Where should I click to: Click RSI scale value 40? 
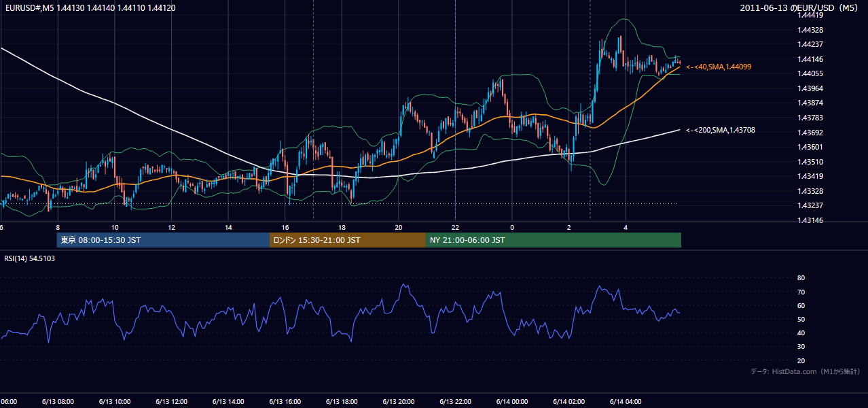click(x=801, y=333)
